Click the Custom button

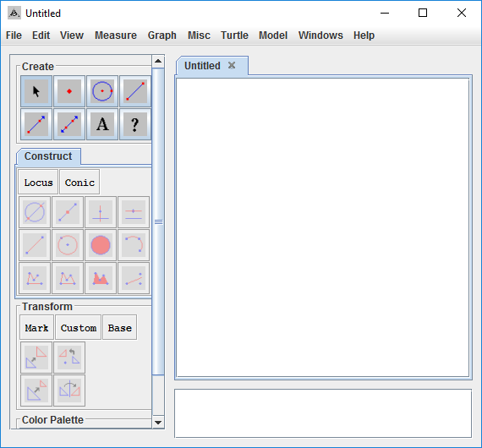[79, 328]
